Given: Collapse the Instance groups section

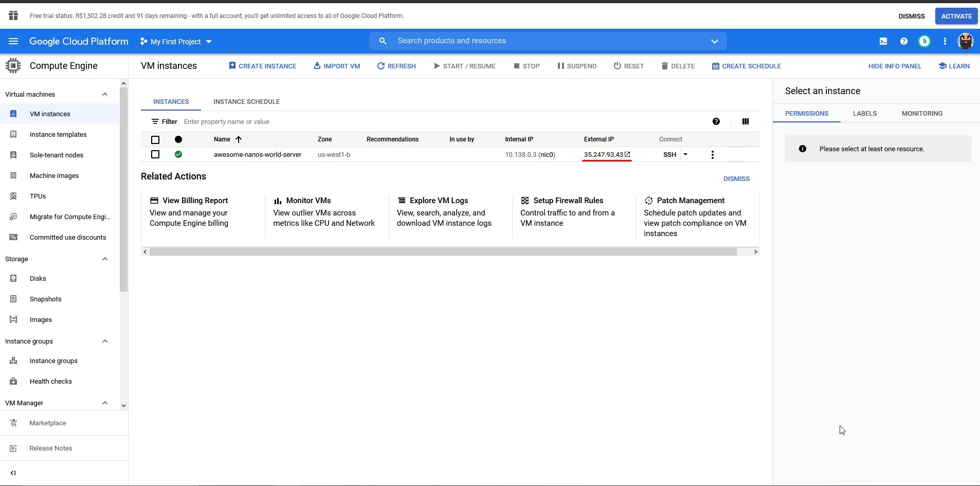Looking at the screenshot, I should [105, 341].
